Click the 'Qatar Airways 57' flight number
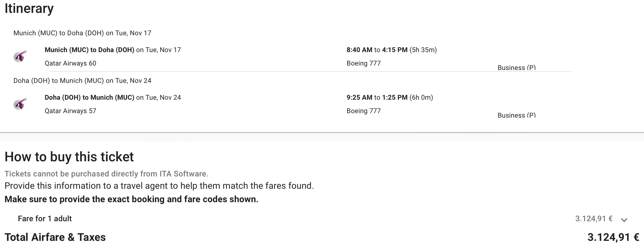 (70, 111)
